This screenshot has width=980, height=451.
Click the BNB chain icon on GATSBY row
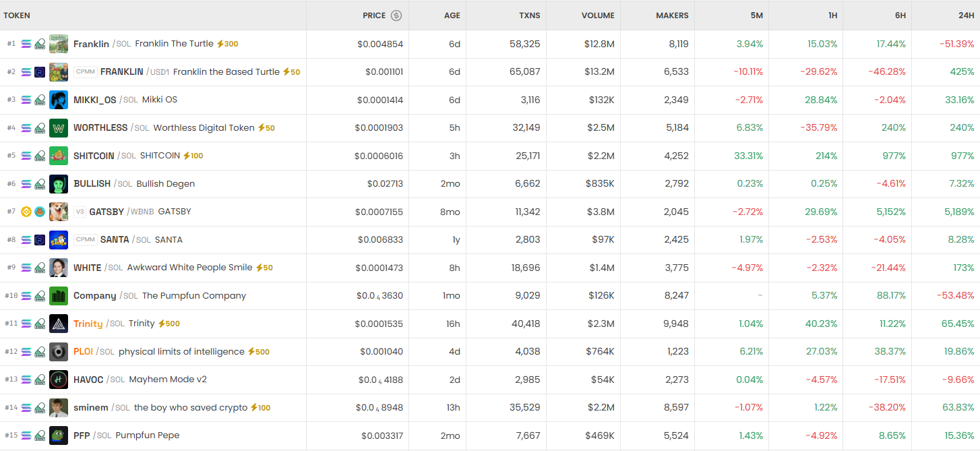coord(26,212)
